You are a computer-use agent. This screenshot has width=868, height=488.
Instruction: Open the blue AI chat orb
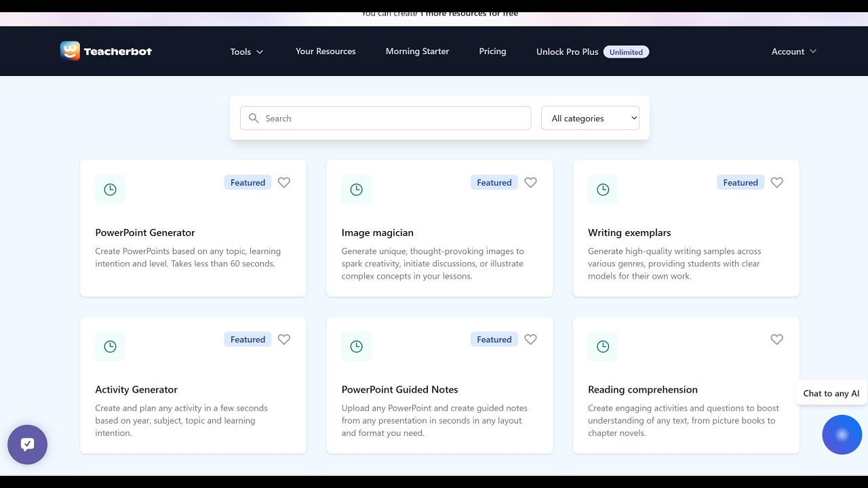point(842,434)
